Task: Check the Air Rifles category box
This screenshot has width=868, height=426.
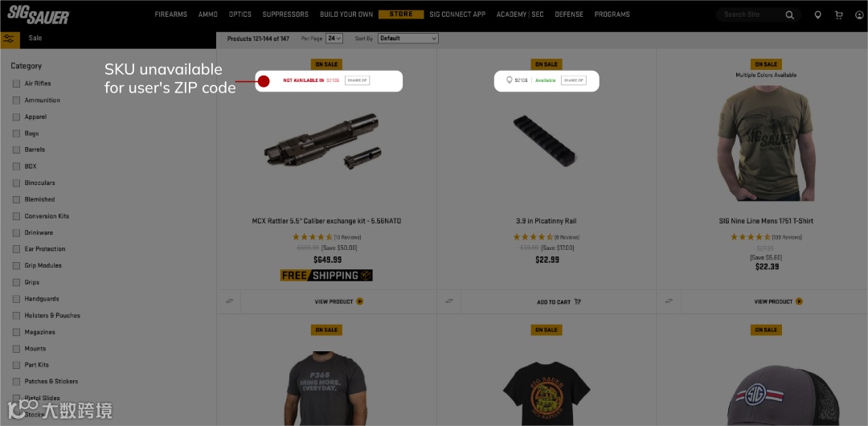Action: pyautogui.click(x=16, y=84)
